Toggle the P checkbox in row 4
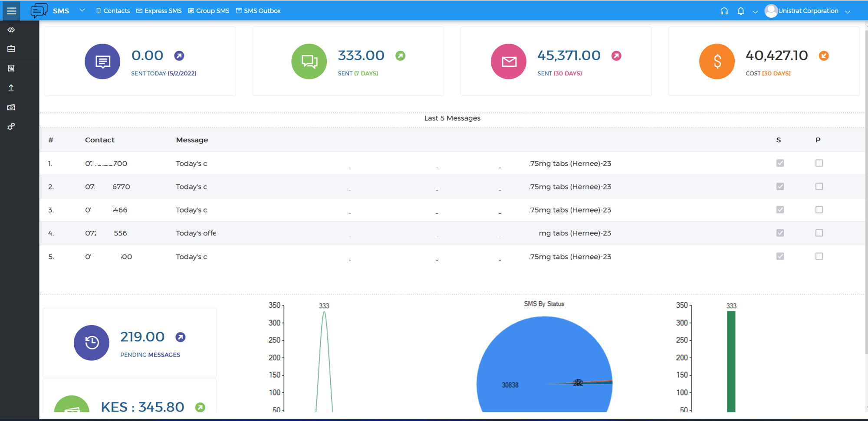The height and width of the screenshot is (421, 868). point(819,233)
